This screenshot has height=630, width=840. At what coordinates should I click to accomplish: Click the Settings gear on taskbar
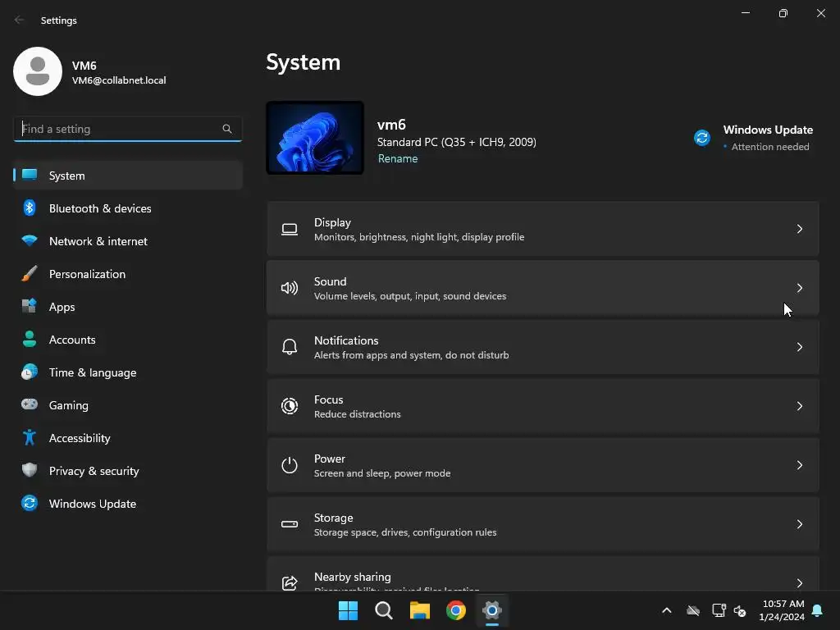coord(492,610)
